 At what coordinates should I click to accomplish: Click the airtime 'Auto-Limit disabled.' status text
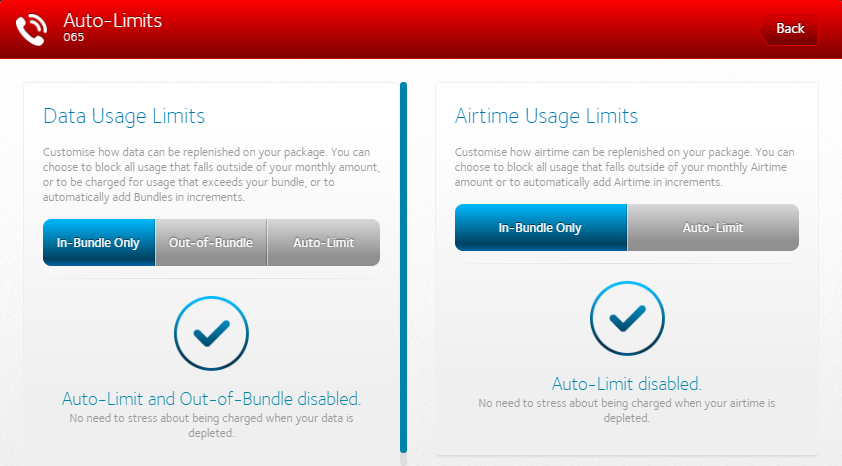pos(627,384)
